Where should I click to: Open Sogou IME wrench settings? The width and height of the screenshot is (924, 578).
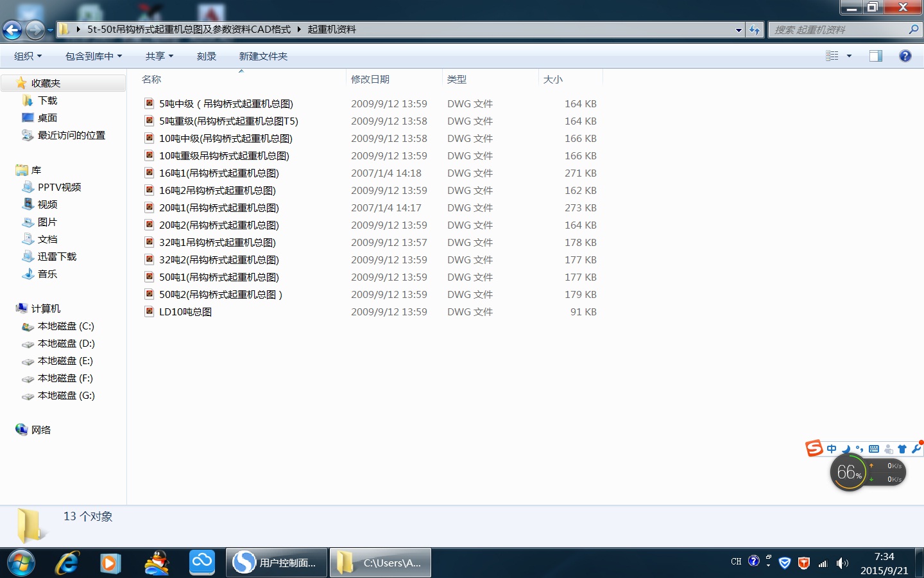click(916, 449)
